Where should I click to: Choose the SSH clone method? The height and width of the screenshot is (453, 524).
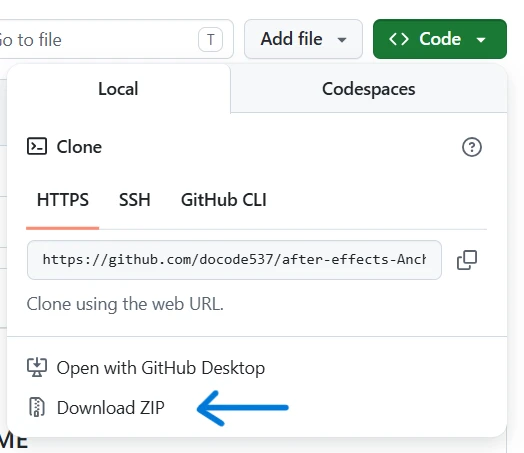pos(135,200)
